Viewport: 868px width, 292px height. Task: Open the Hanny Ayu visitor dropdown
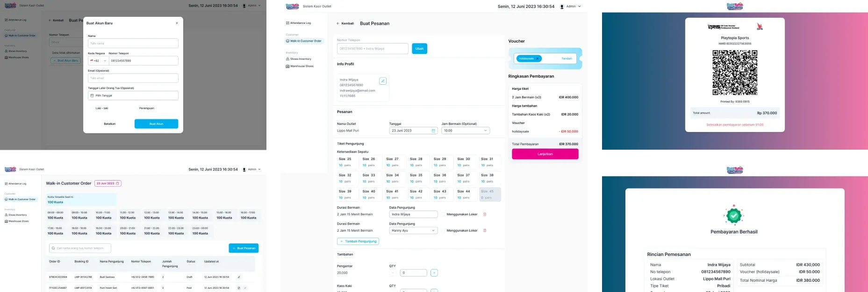(x=413, y=231)
